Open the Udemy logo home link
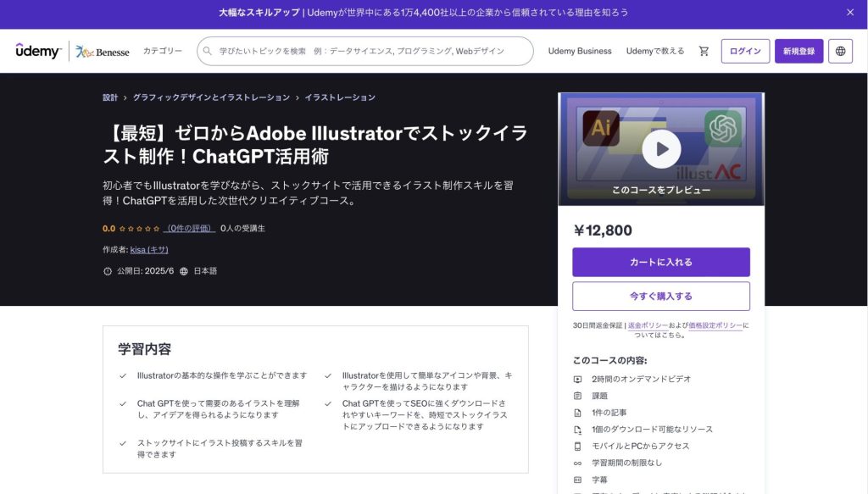Screen dimensions: 868x494 tap(38, 51)
